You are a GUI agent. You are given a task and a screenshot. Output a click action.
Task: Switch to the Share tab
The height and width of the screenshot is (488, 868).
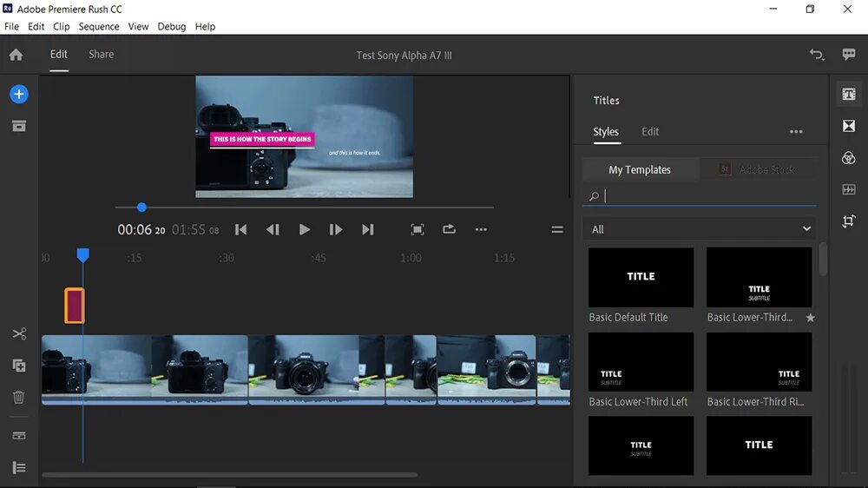point(102,55)
